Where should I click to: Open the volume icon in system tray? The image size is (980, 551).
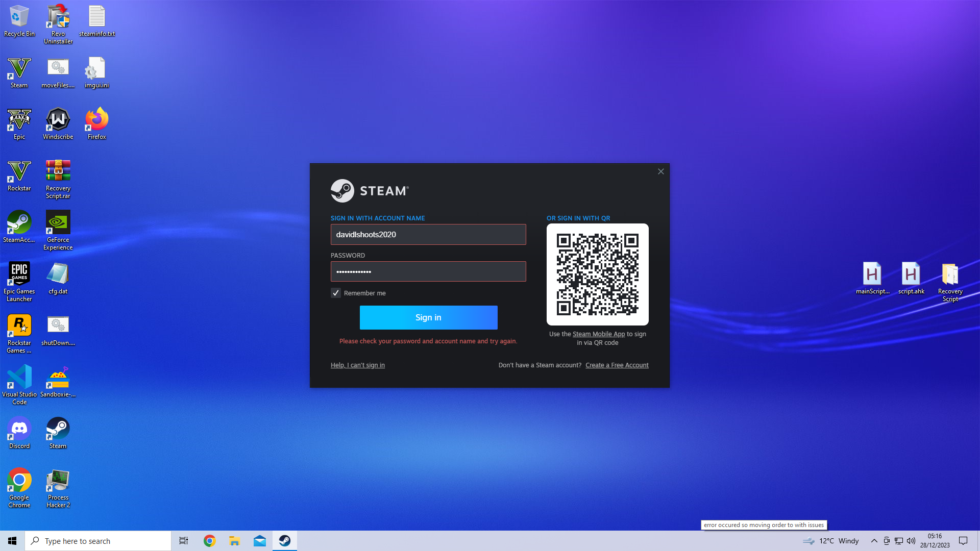(911, 541)
